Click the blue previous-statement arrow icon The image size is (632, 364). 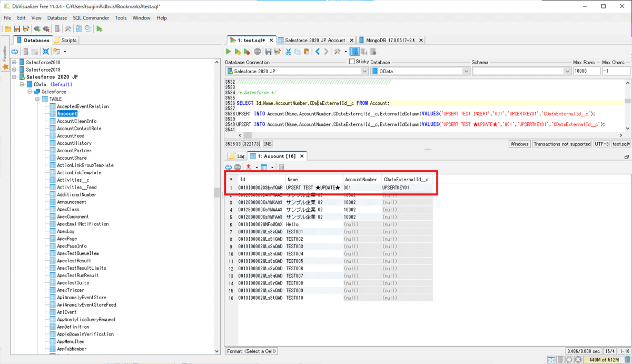[317, 52]
